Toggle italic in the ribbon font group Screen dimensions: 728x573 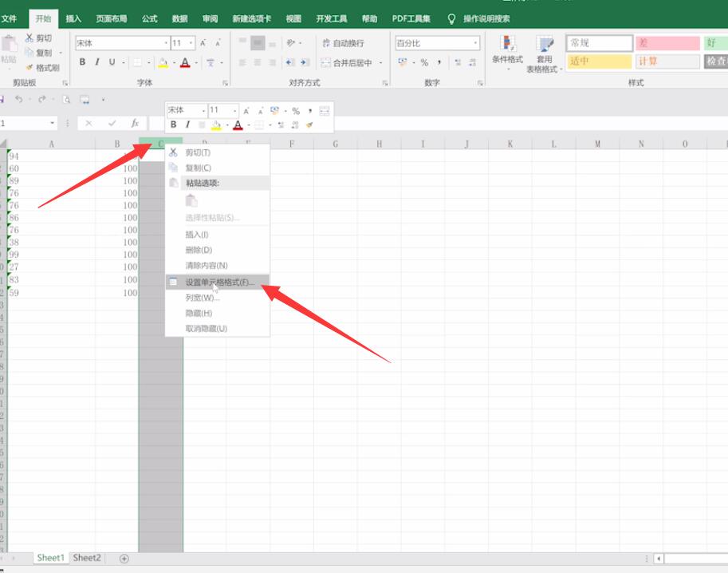(97, 61)
